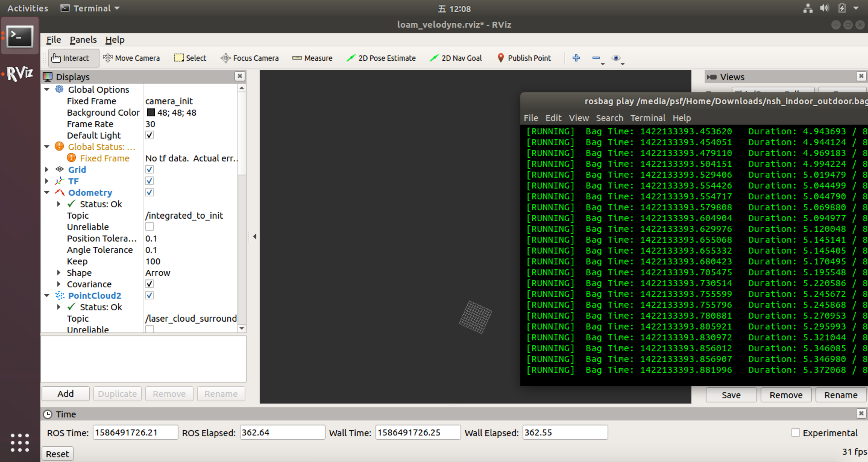
Task: Expand Odometry Status: Ok
Action: tap(59, 204)
